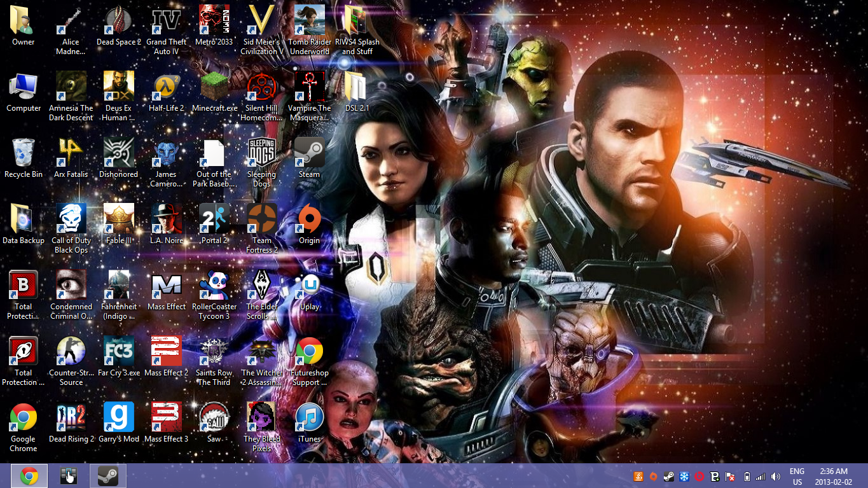
Task: Click the Chrome button on the taskbar
Action: coord(29,476)
